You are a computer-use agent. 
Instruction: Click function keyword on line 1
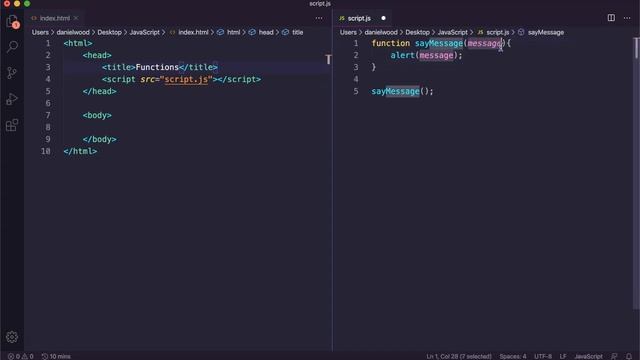point(391,43)
